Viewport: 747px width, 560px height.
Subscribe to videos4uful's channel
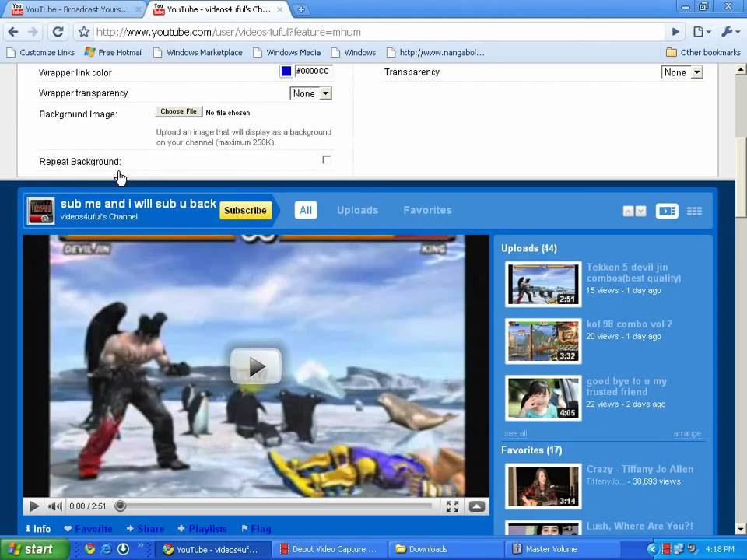pos(245,211)
